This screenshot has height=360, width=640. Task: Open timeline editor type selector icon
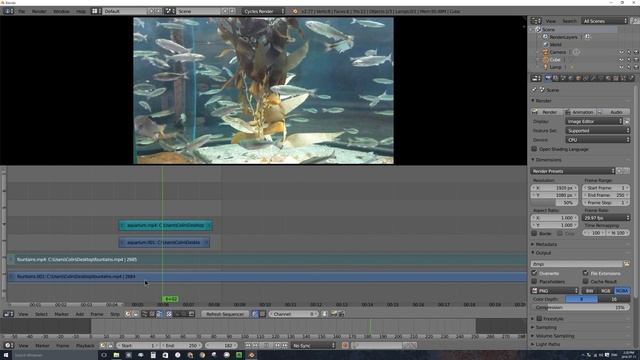click(x=9, y=346)
